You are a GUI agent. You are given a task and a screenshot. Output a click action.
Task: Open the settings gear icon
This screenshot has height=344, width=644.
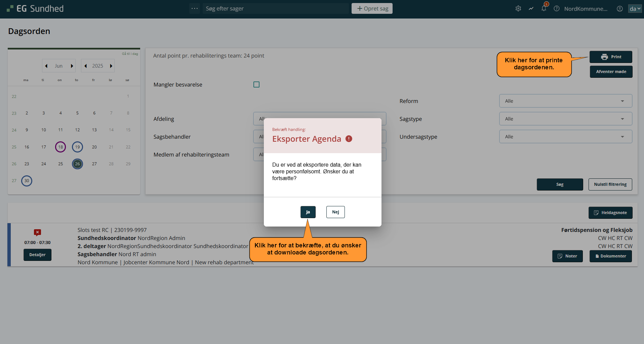coord(518,9)
